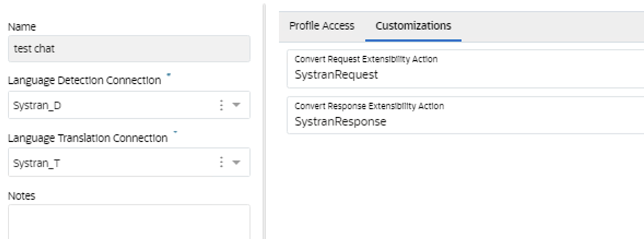644x239 pixels.
Task: Click the Name field containing test chat
Action: click(x=129, y=49)
